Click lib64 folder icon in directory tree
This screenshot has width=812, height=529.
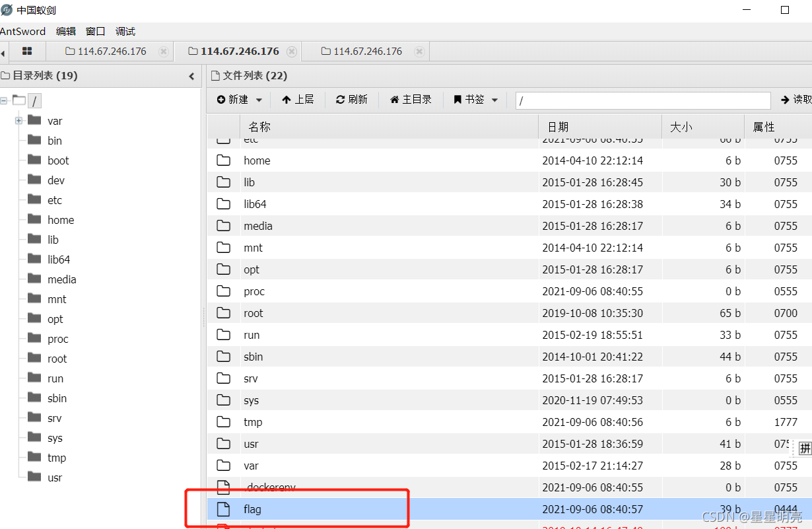(34, 259)
